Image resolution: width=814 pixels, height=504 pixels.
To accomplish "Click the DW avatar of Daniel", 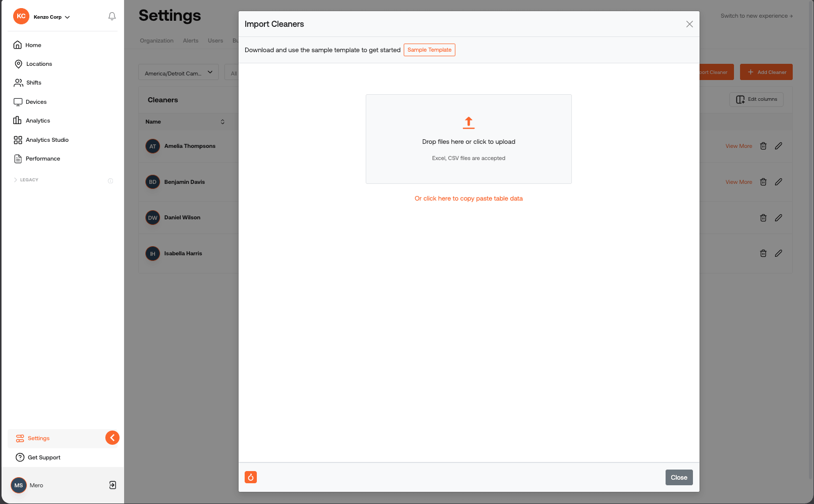I will click(x=152, y=218).
